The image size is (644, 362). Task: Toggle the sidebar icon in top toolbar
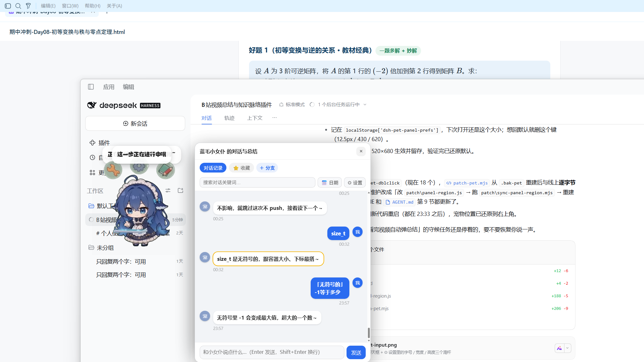[8, 6]
